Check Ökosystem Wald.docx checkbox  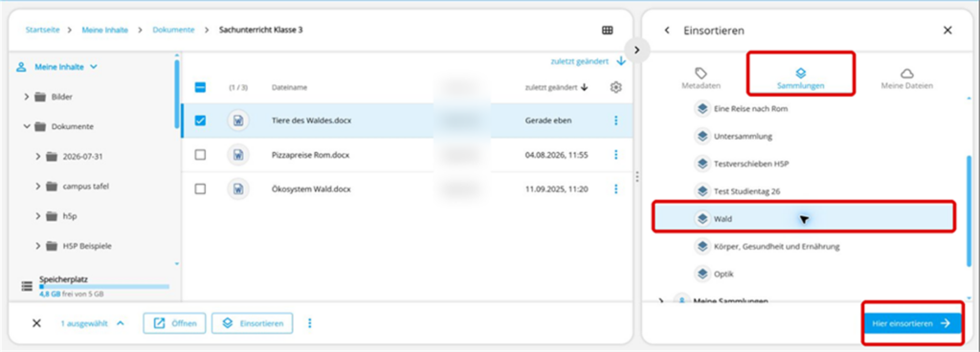200,188
